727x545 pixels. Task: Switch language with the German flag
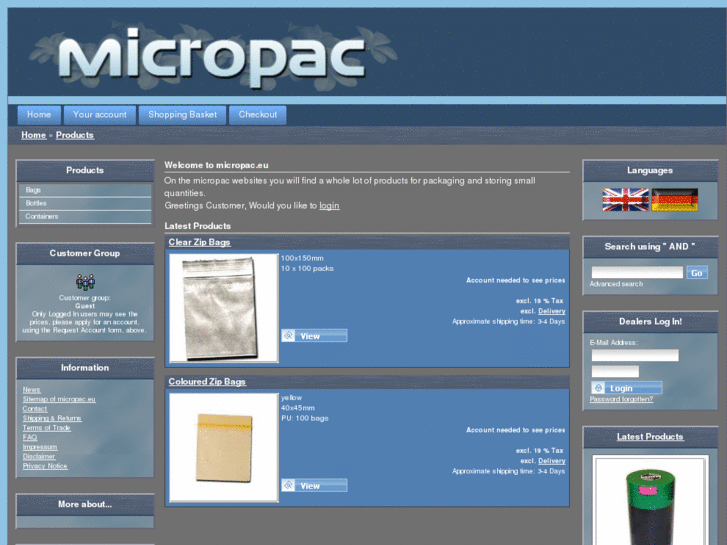pyautogui.click(x=675, y=199)
